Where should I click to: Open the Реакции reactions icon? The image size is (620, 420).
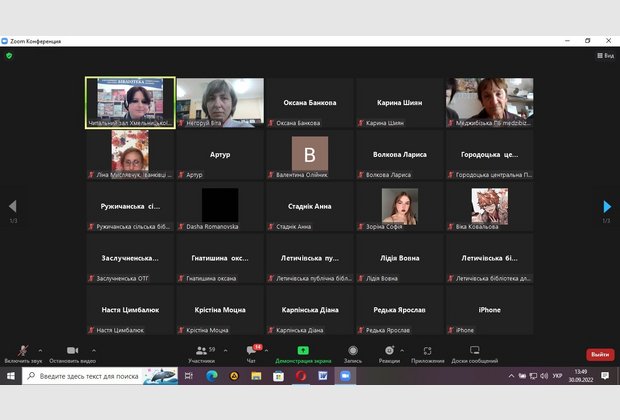point(389,352)
